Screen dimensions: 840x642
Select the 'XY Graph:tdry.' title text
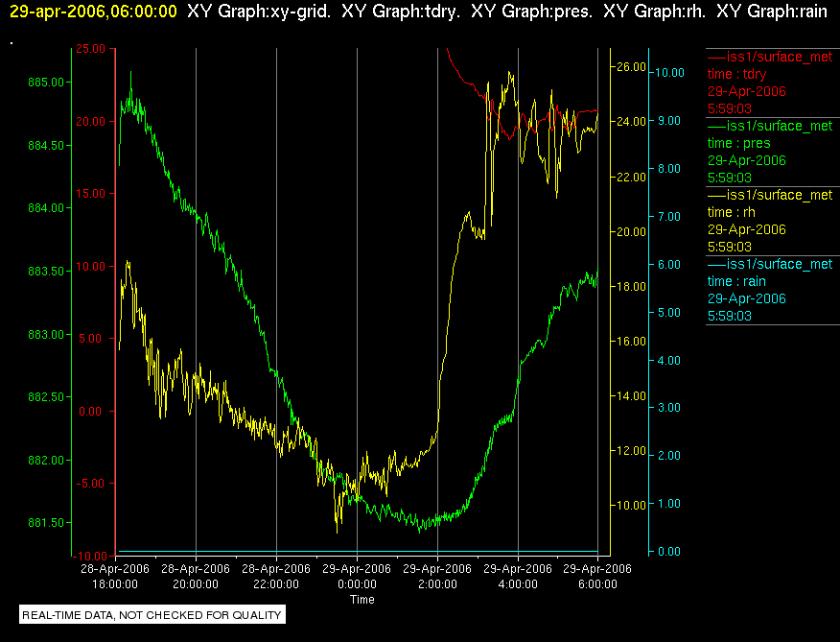(x=401, y=12)
